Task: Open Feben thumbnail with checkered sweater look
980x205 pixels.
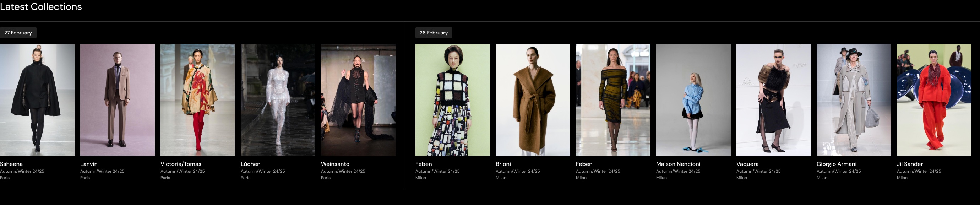Action: [x=453, y=100]
